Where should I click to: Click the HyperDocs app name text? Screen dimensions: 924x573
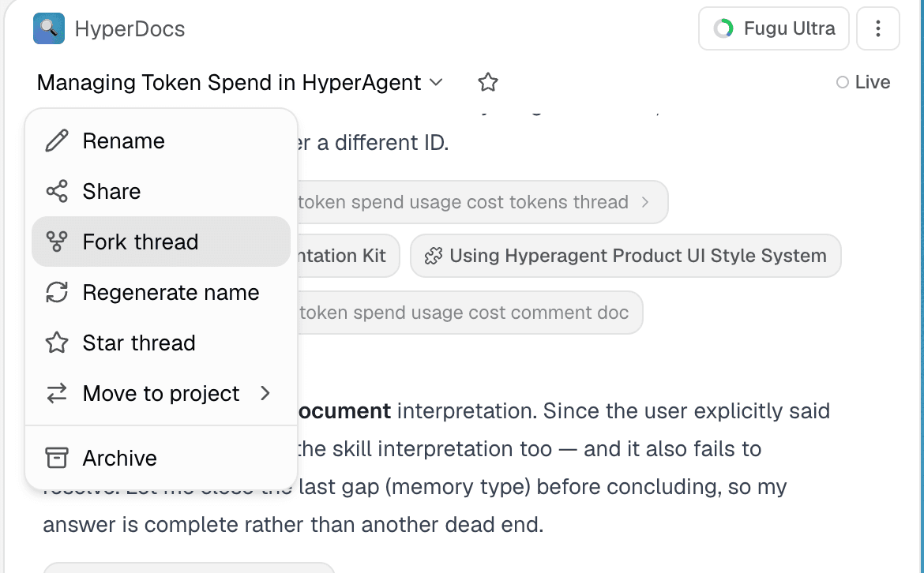pyautogui.click(x=130, y=29)
